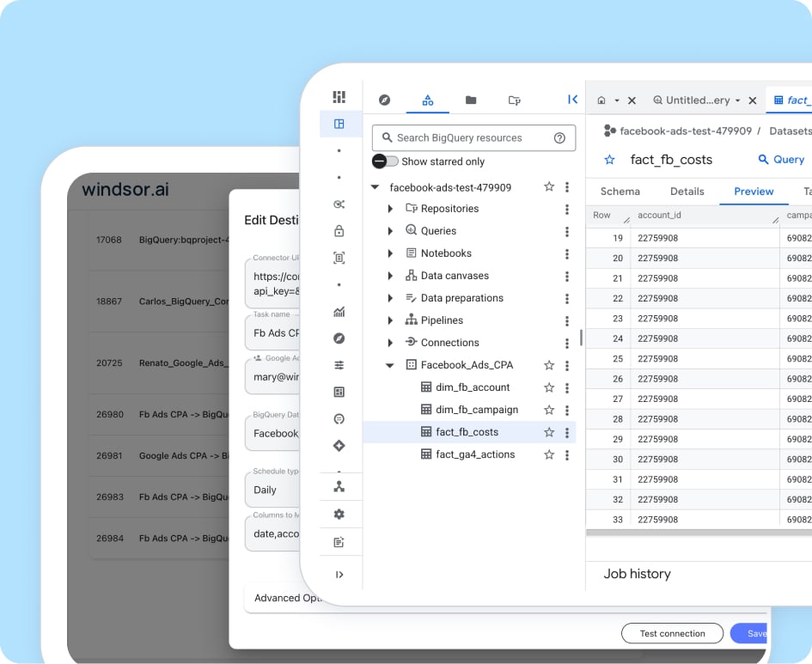Collapse the Facebook_Ads_CPA dataset
This screenshot has width=812, height=664.
[x=390, y=365]
